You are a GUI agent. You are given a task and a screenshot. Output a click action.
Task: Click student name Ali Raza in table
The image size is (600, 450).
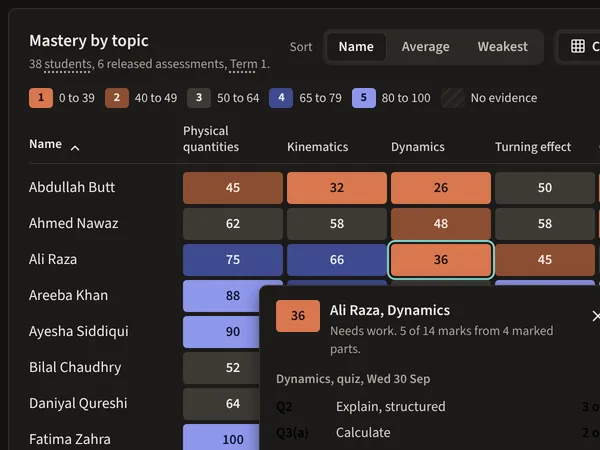click(x=53, y=259)
